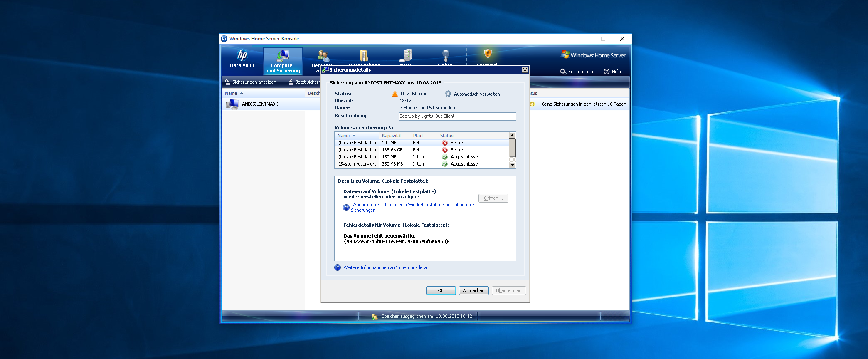Open the HP Data Vault tab
This screenshot has height=359, width=868.
pyautogui.click(x=242, y=59)
